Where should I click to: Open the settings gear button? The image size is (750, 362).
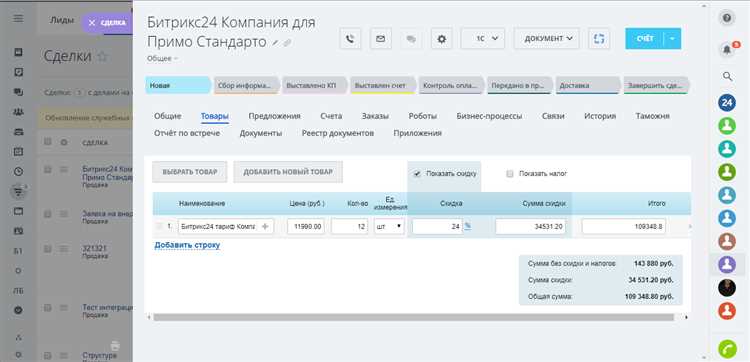[441, 39]
